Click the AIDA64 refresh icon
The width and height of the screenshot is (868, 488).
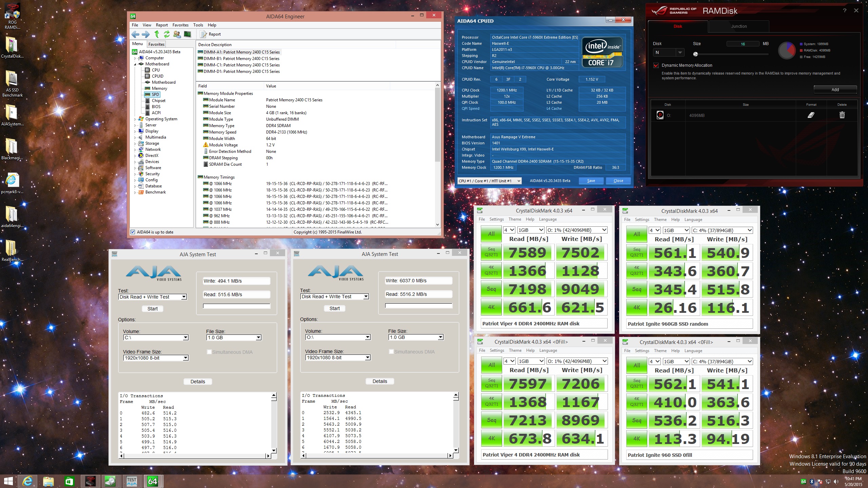[x=166, y=34]
